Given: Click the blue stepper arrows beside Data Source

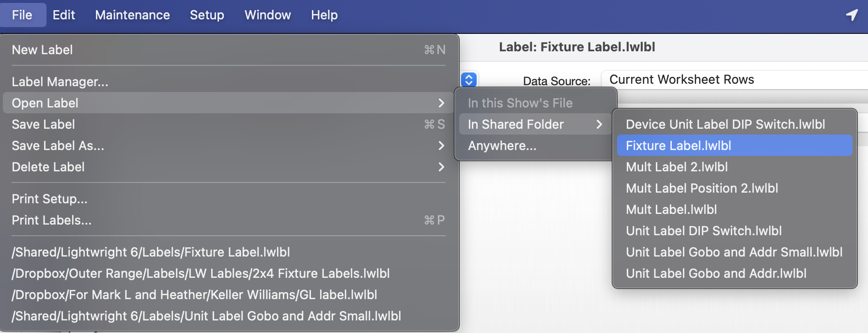Looking at the screenshot, I should coord(469,79).
